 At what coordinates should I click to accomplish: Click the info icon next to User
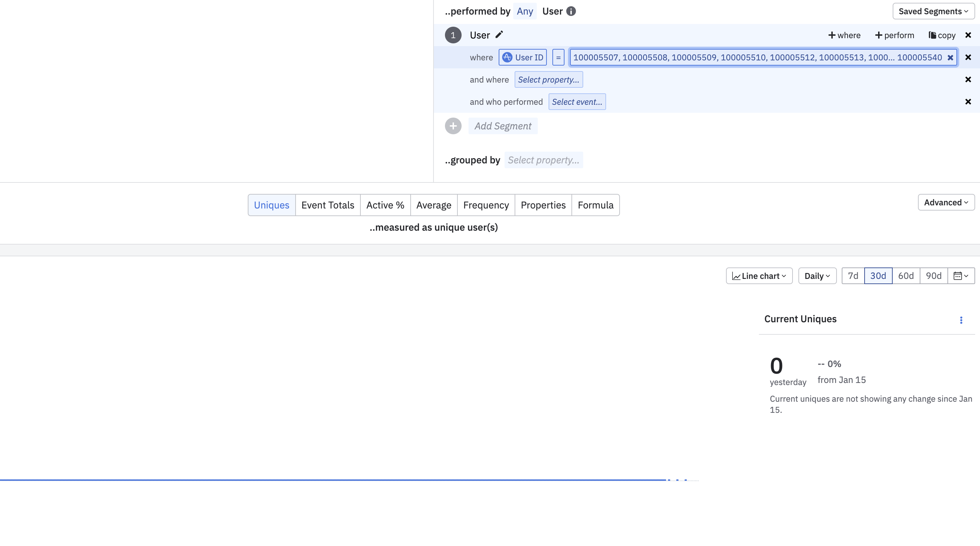click(x=571, y=11)
